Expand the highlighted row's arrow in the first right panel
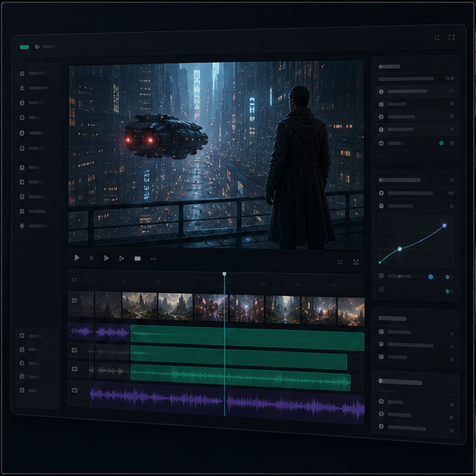The image size is (476, 476). click(x=452, y=91)
